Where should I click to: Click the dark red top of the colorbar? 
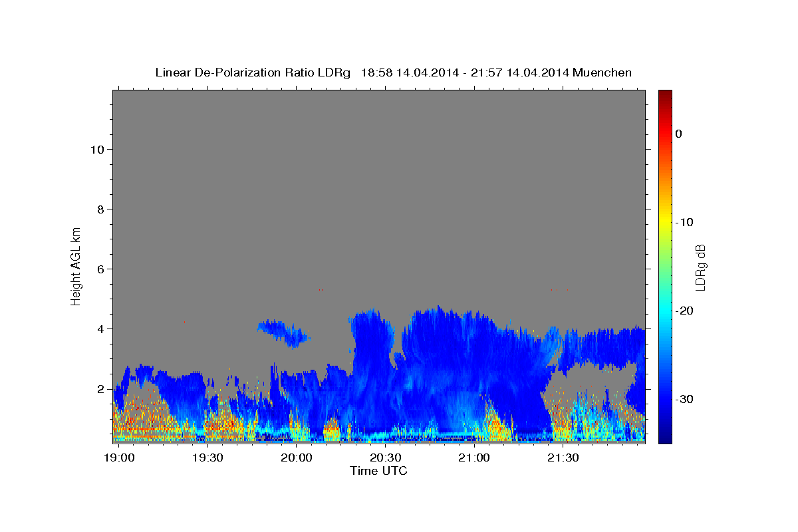pos(665,94)
